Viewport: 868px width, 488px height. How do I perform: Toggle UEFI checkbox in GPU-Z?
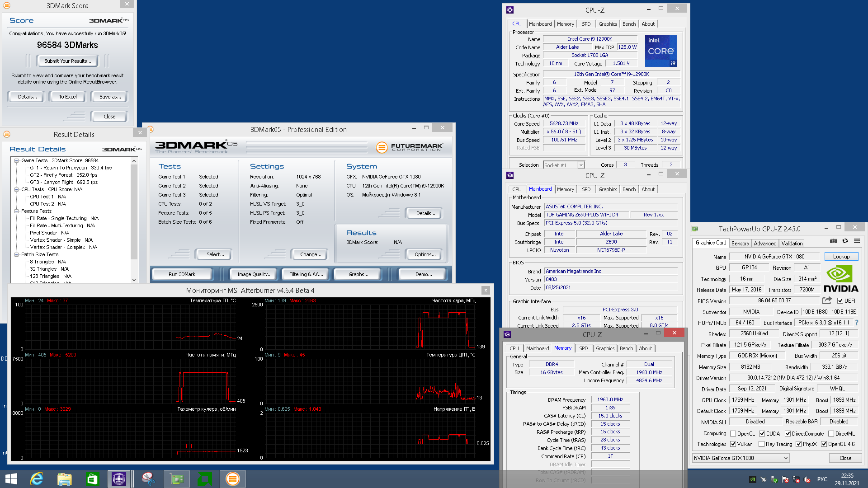click(x=840, y=301)
